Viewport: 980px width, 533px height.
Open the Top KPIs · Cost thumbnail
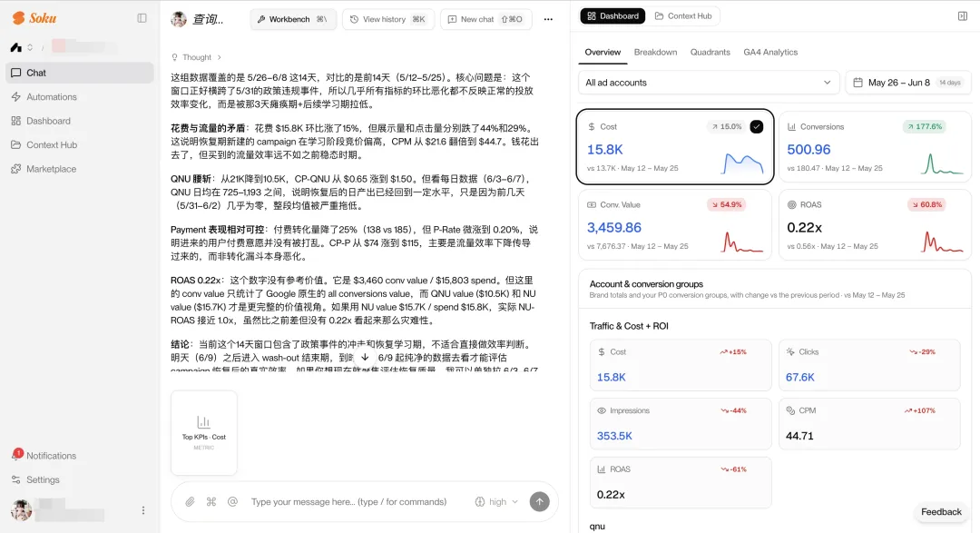204,433
